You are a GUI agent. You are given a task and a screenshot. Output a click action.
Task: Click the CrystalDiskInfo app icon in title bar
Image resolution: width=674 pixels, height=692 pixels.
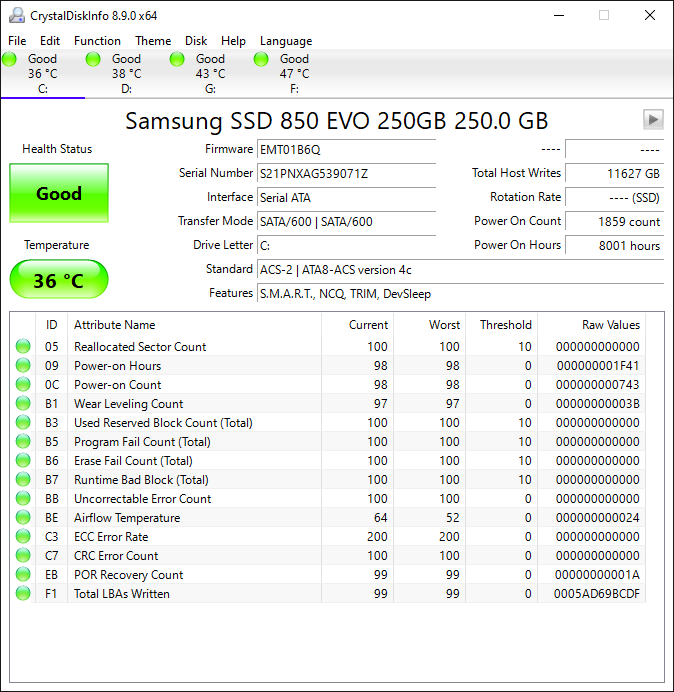17,15
